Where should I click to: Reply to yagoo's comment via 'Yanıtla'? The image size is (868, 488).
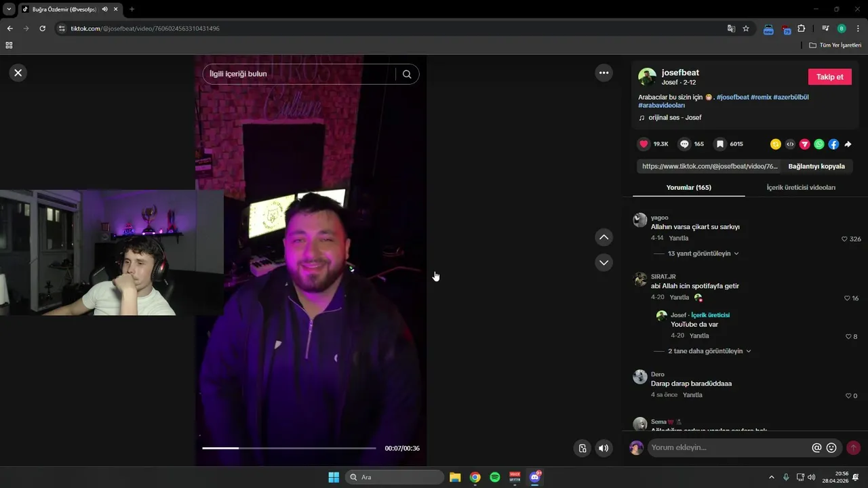pyautogui.click(x=679, y=239)
